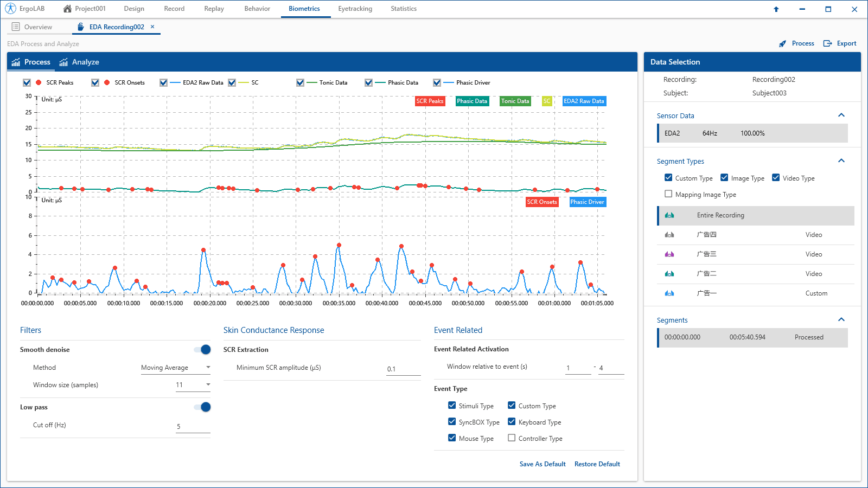This screenshot has height=488, width=868.
Task: Open the window size samples dropdown
Action: (x=193, y=385)
